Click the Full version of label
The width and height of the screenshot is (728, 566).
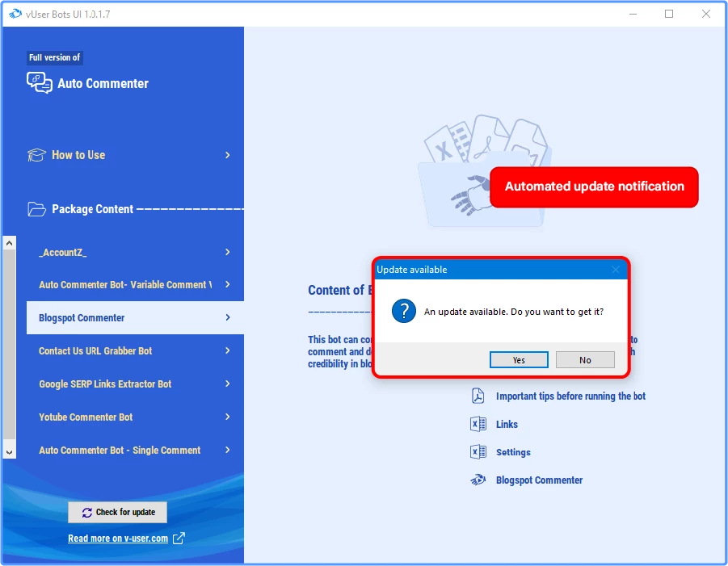pyautogui.click(x=55, y=57)
